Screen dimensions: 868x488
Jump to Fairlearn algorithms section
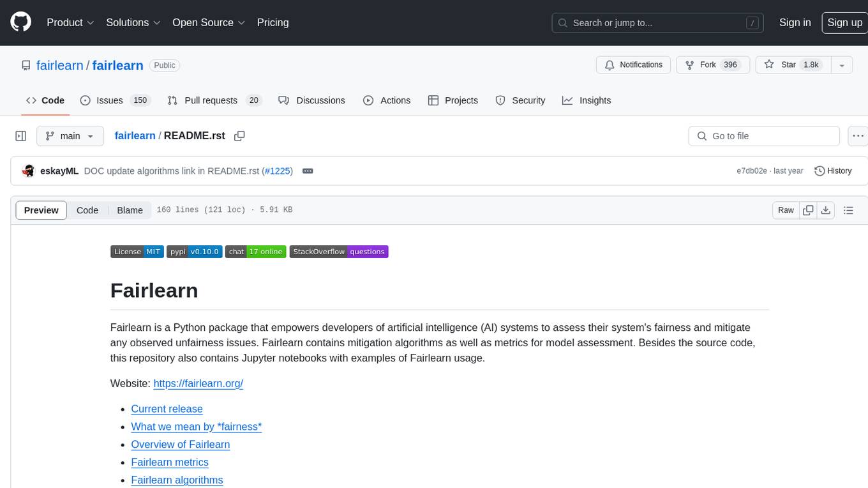177,480
